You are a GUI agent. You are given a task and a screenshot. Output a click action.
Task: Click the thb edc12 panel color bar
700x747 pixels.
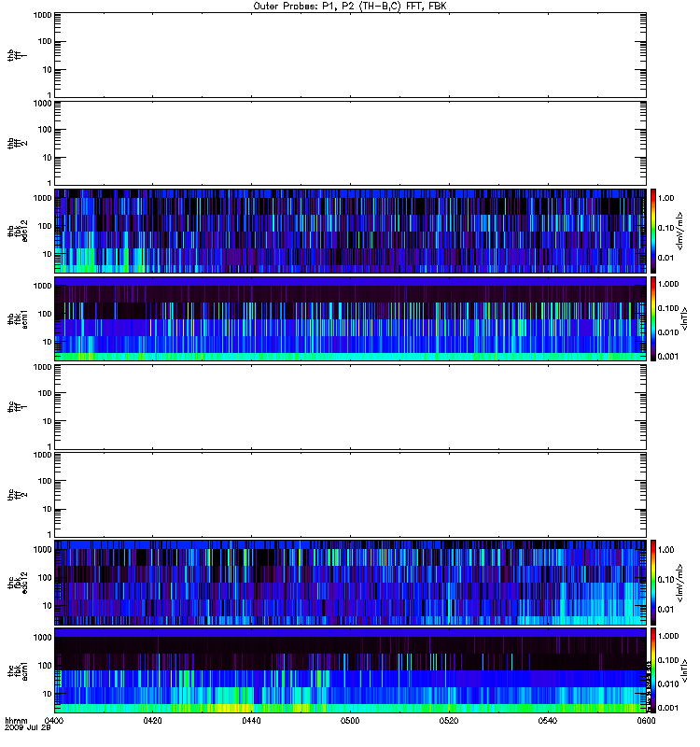[x=653, y=231]
